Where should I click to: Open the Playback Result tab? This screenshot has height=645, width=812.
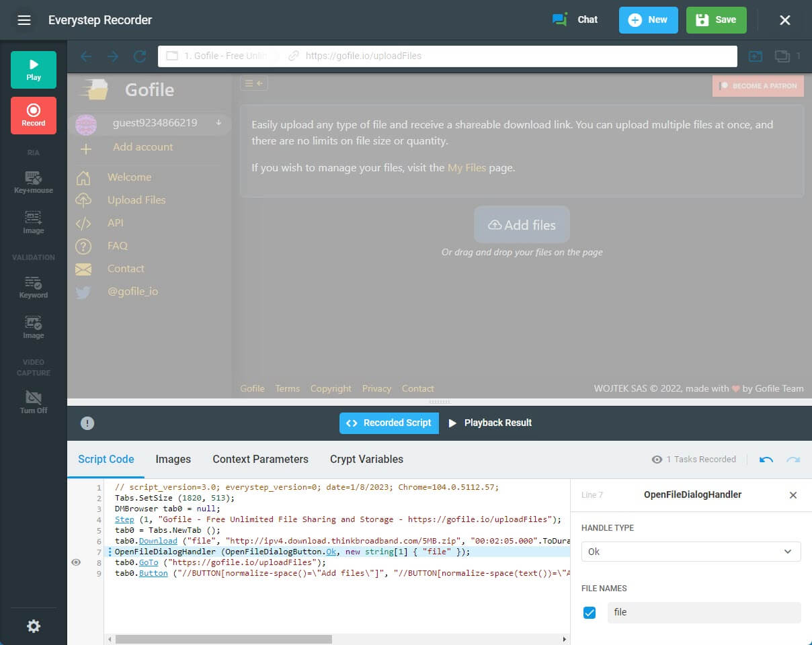tap(489, 423)
